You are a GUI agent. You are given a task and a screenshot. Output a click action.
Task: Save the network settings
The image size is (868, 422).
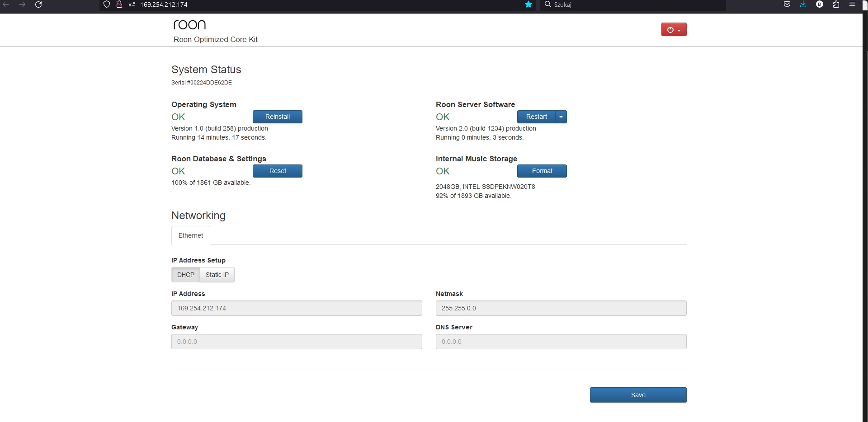[638, 395]
